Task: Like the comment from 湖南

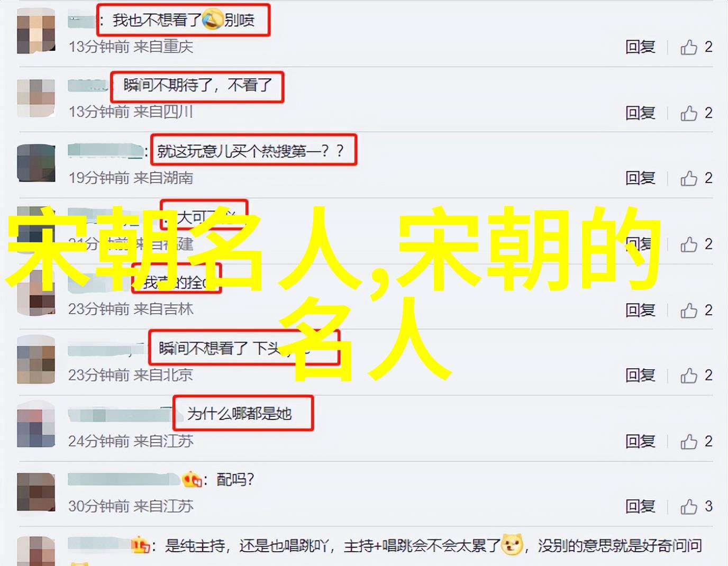Action: click(689, 178)
